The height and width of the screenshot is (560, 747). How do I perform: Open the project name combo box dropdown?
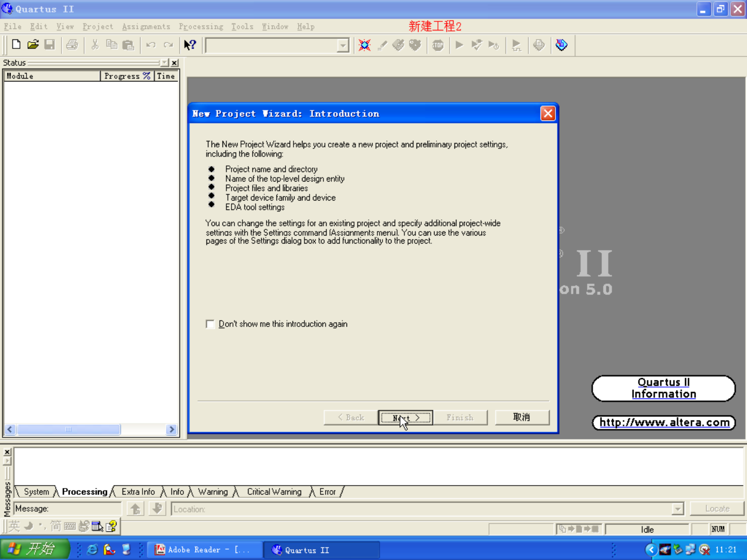(342, 45)
